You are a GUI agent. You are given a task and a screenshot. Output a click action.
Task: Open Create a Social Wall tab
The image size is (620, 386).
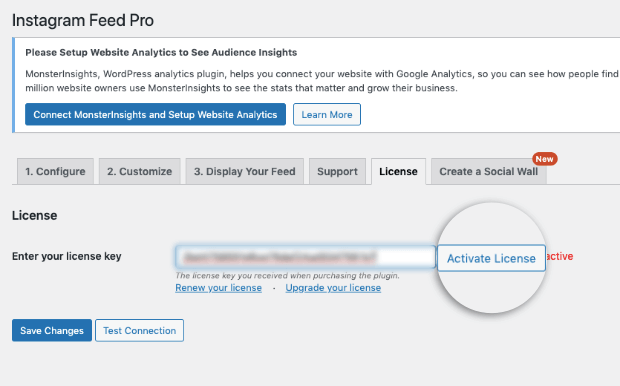pyautogui.click(x=489, y=171)
